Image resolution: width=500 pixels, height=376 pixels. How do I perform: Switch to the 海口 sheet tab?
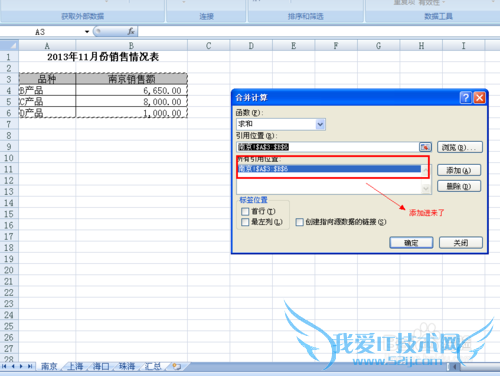(x=101, y=366)
